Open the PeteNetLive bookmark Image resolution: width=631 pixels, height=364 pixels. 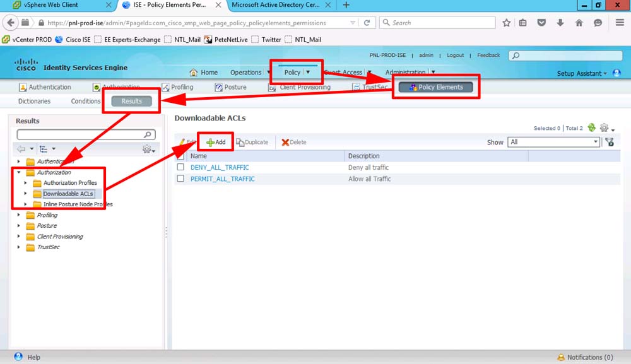pyautogui.click(x=226, y=39)
